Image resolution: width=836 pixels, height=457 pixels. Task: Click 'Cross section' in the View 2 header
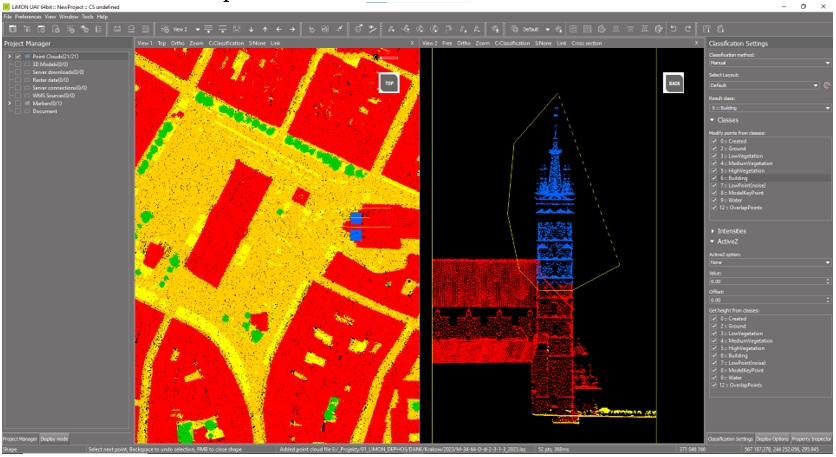tap(586, 44)
